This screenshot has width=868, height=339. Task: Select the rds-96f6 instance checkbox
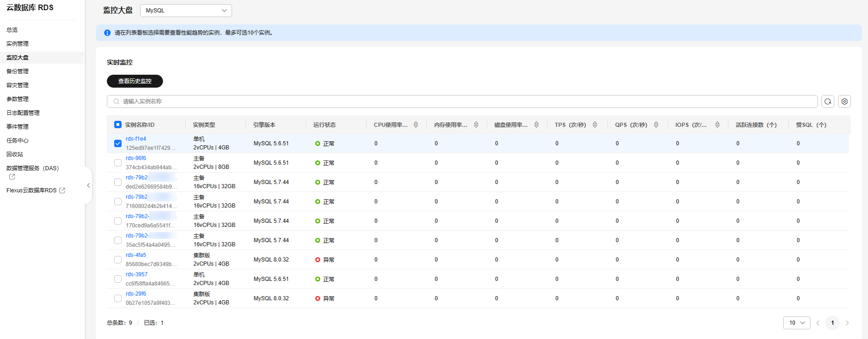pos(118,163)
